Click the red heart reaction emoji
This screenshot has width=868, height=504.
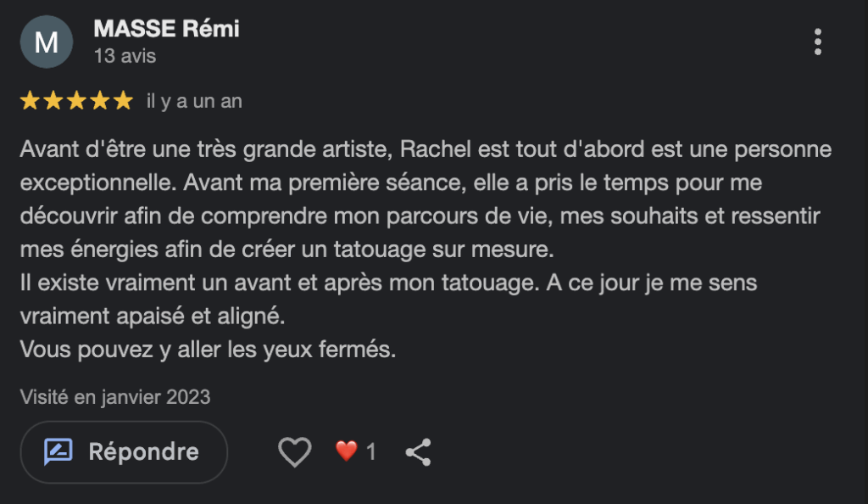coord(346,452)
